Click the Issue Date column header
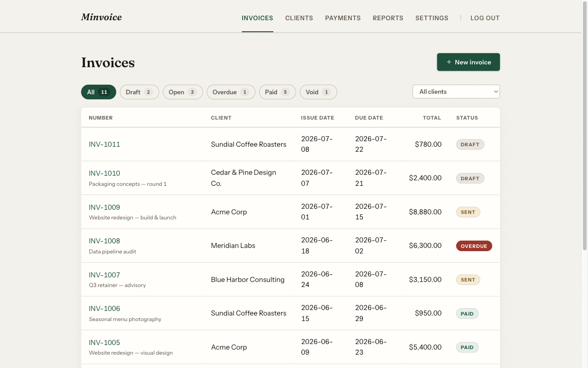The height and width of the screenshot is (368, 588). 317,118
